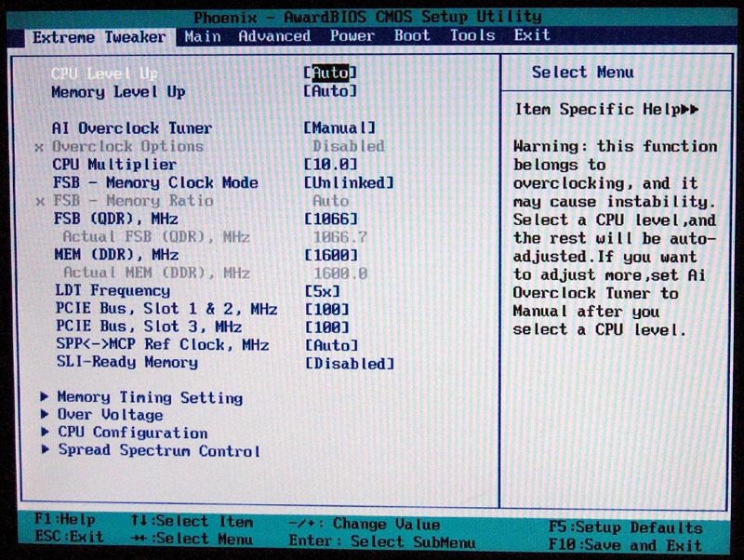
Task: Select the FSB (QDR), MHz label
Action: point(116,219)
